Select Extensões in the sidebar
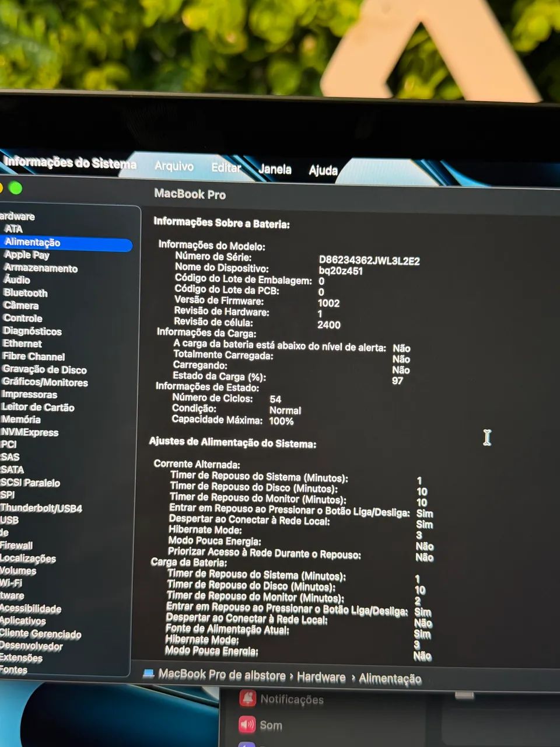 [x=22, y=658]
